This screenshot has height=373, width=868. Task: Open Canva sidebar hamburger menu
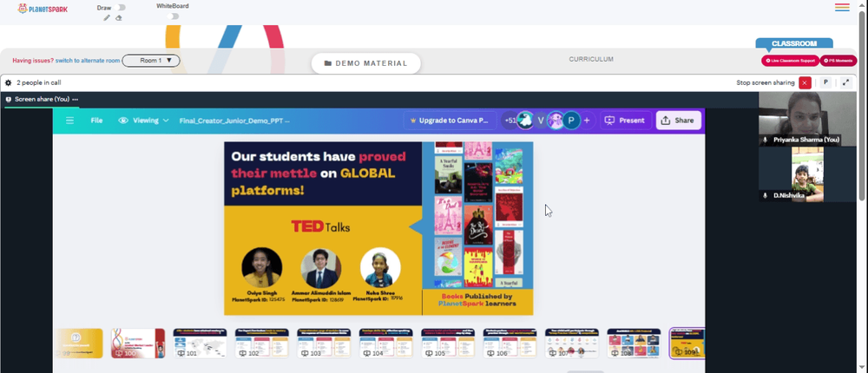69,120
